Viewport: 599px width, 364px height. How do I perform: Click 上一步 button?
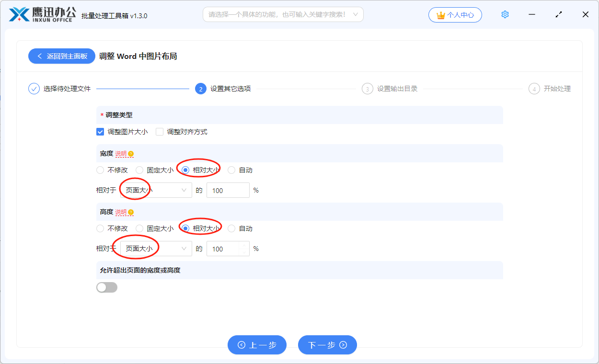[x=257, y=345]
